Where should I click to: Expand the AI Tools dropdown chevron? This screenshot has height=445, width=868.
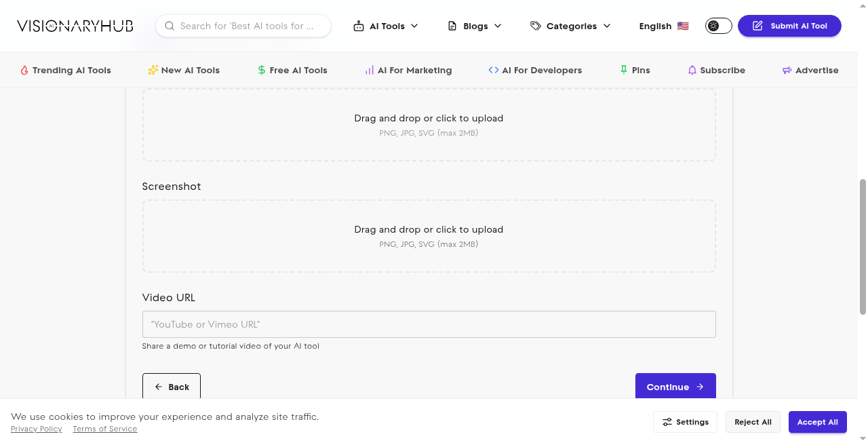click(x=414, y=26)
